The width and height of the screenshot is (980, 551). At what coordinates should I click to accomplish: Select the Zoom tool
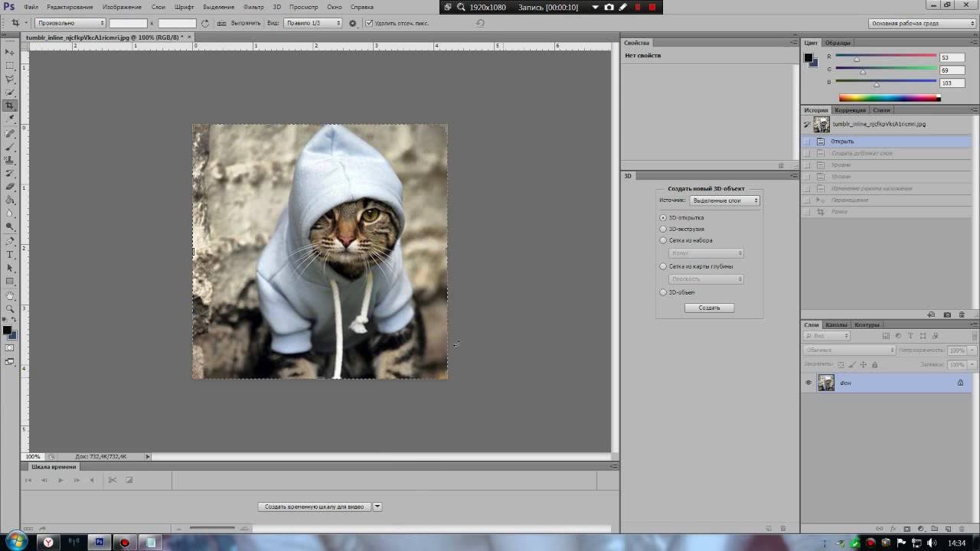tap(10, 308)
